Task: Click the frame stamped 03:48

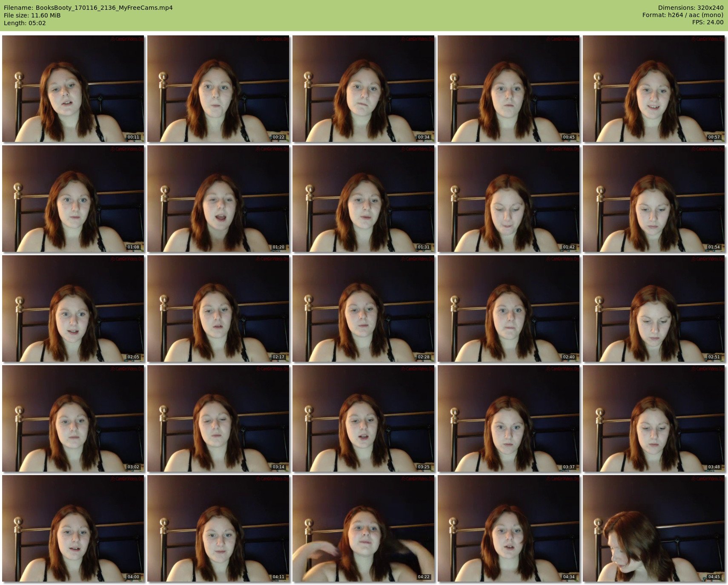Action: pyautogui.click(x=654, y=418)
